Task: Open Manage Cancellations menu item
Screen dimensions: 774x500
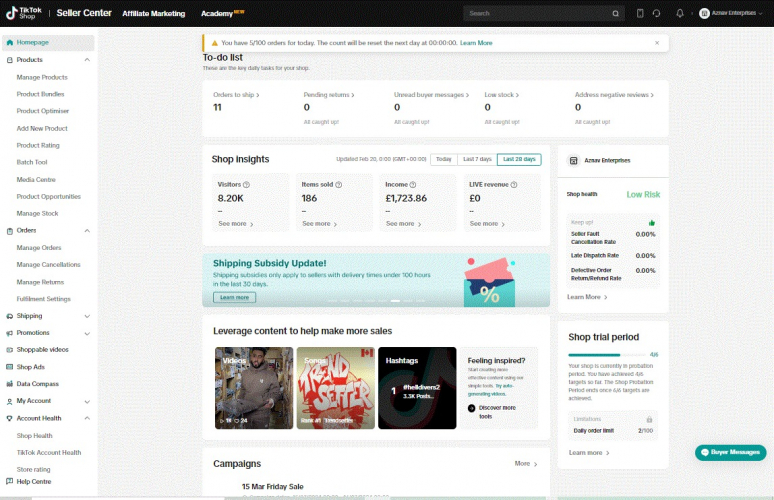Action: click(48, 265)
